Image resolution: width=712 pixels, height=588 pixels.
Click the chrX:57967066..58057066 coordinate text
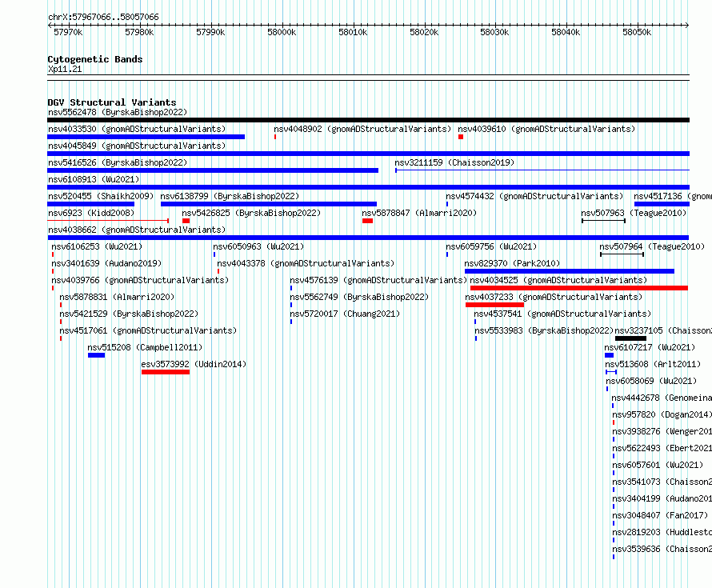click(x=103, y=17)
